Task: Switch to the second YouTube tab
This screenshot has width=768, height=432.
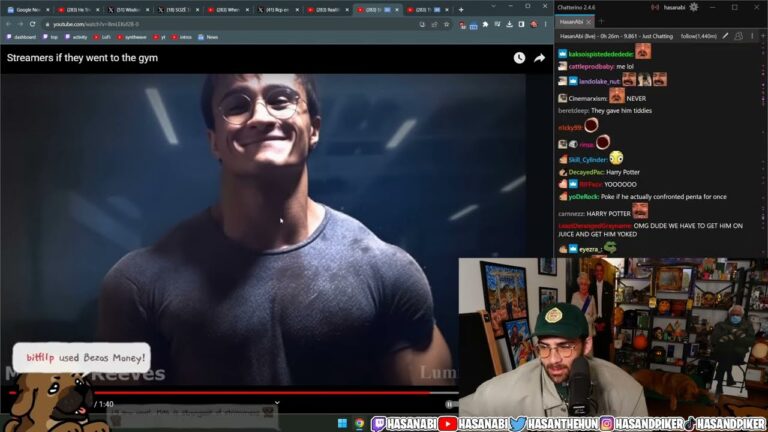Action: click(x=229, y=9)
